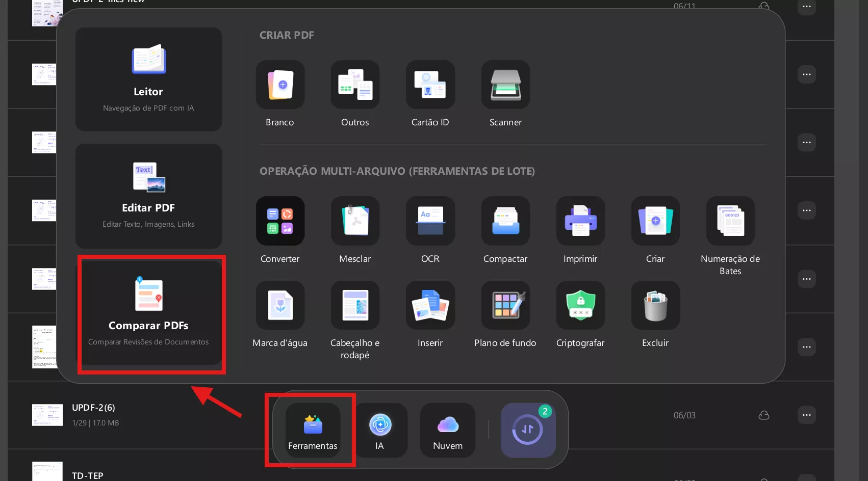Open the Marca d'água watermark tool
Image resolution: width=868 pixels, height=481 pixels.
280,305
